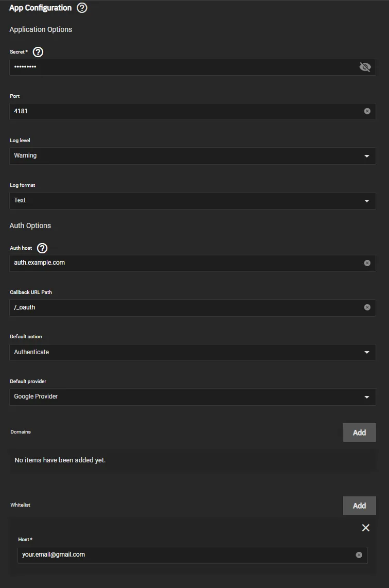Viewport: 389px width, 588px height.
Task: Add a new Domains entry
Action: pyautogui.click(x=359, y=432)
